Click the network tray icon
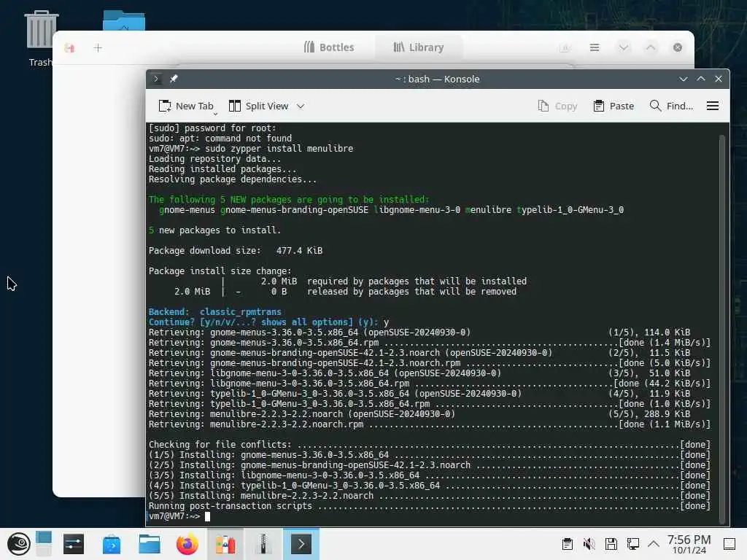 click(x=633, y=544)
